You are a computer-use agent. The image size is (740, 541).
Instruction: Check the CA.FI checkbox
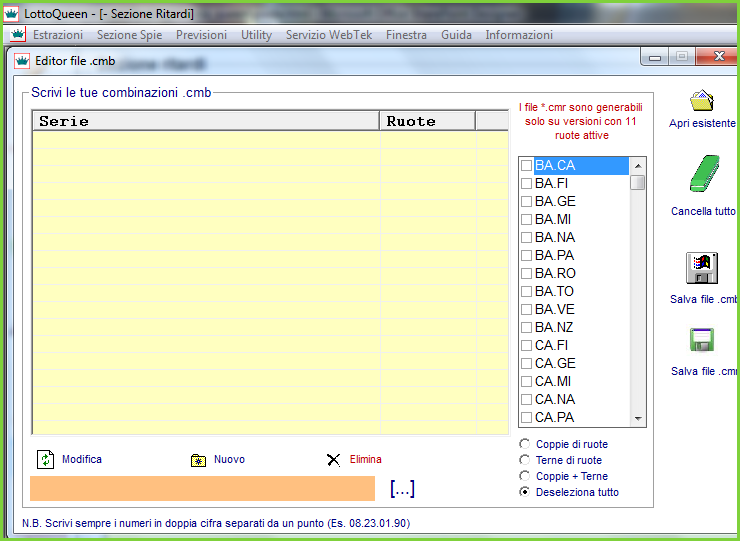pos(526,346)
